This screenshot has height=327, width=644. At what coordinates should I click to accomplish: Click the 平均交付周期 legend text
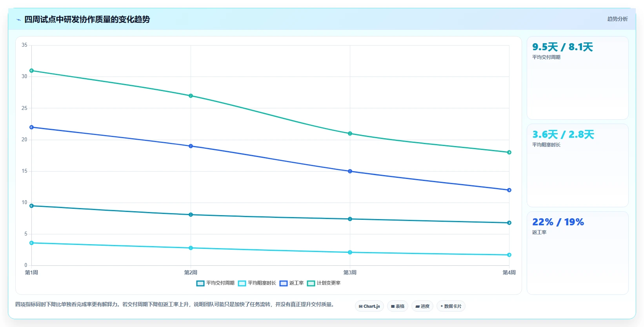[x=220, y=283]
